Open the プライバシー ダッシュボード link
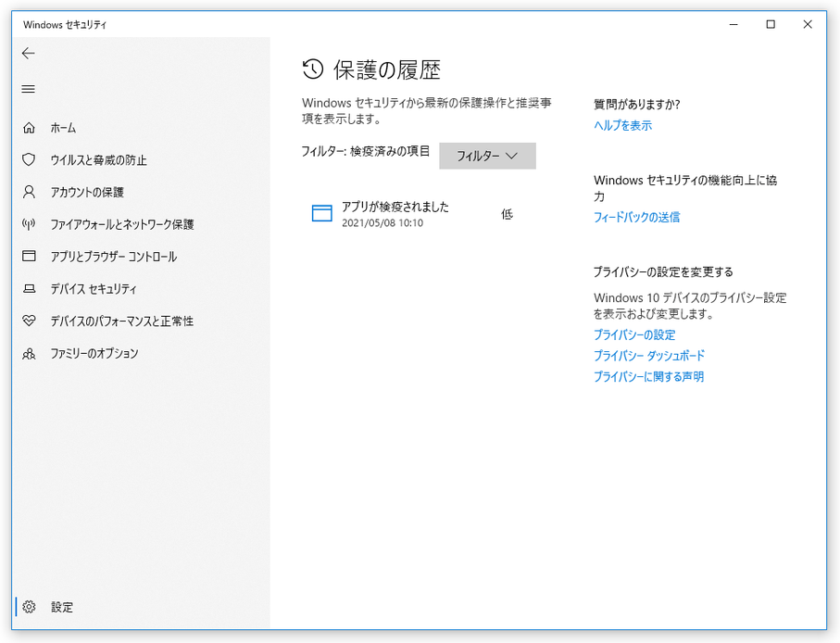 click(x=649, y=356)
